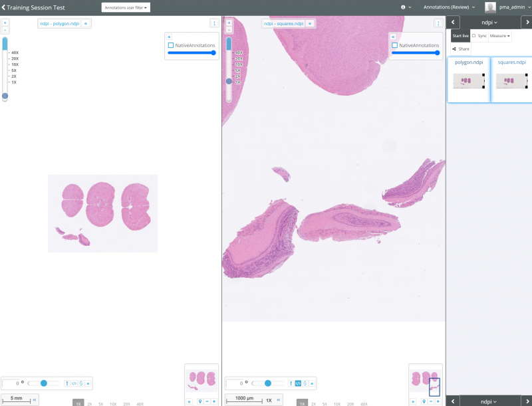Image resolution: width=532 pixels, height=406 pixels.
Task: Click the reset rotation arrow in left viewer
Action: pos(67,383)
